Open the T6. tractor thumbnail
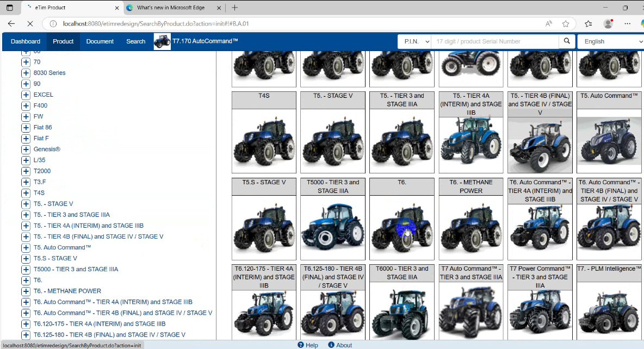The height and width of the screenshot is (349, 644). [x=401, y=227]
